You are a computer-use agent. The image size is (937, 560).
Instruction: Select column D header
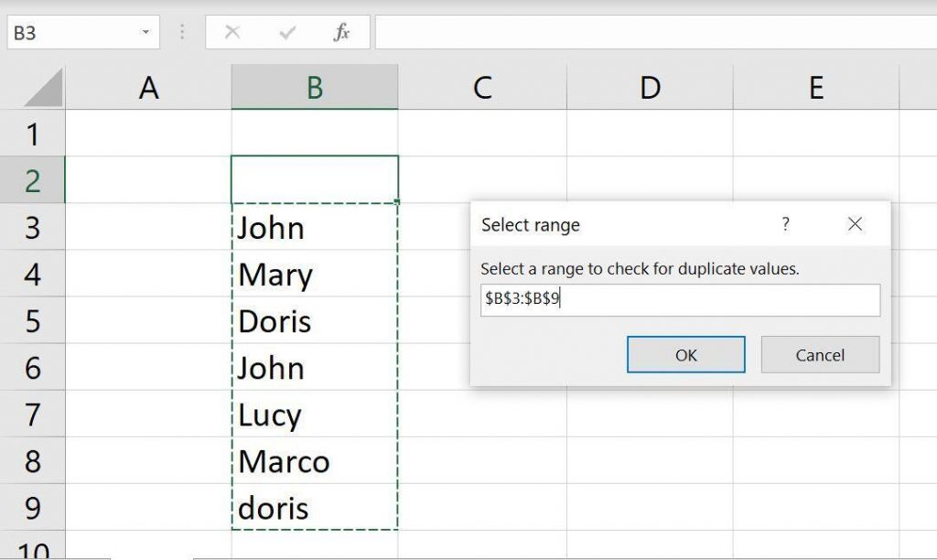(650, 87)
